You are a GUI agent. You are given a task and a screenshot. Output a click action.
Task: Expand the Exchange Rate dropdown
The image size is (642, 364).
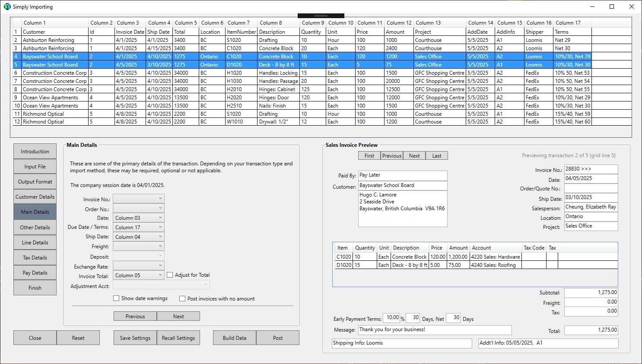tap(139, 266)
